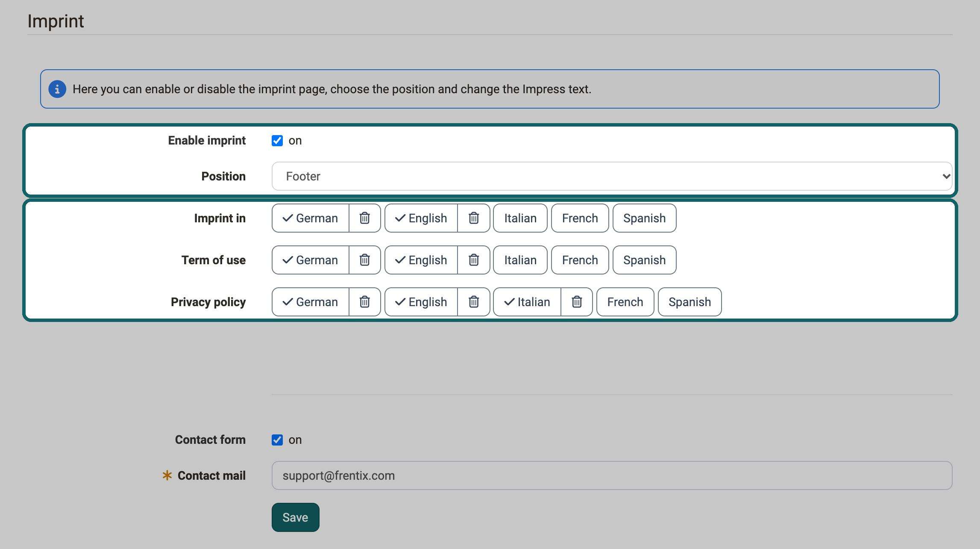
Task: Delete the German imprint text
Action: tap(364, 218)
